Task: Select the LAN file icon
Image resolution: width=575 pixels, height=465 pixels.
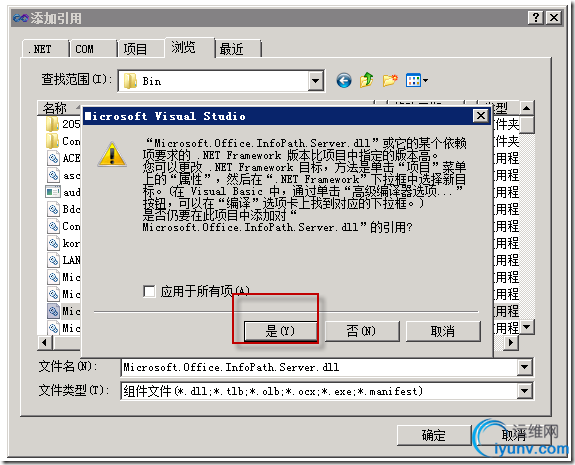Action: (53, 260)
